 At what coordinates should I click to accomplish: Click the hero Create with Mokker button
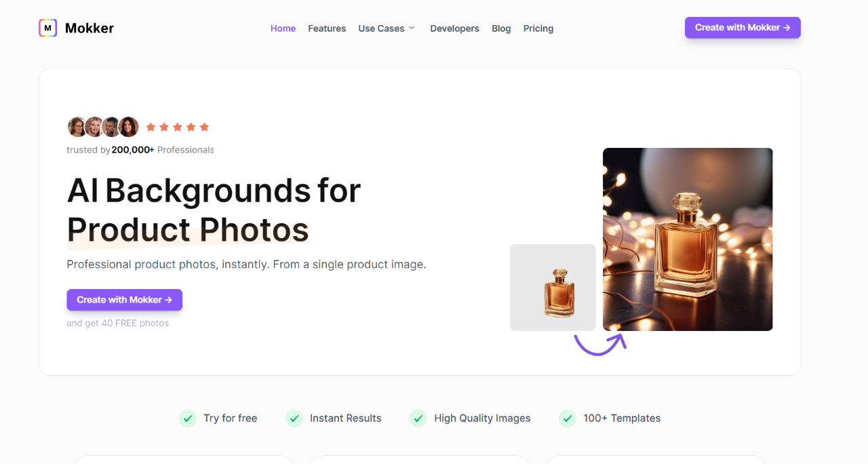pos(124,300)
